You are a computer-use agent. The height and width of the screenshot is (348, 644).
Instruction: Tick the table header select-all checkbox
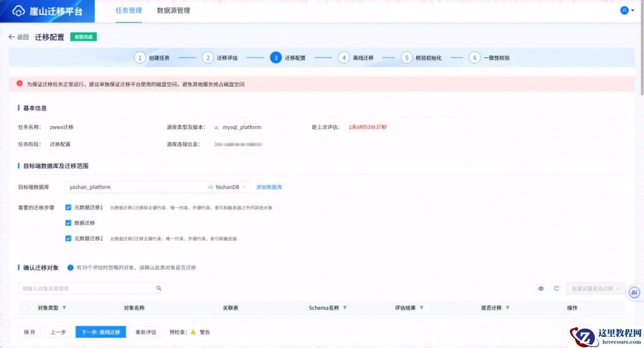pos(25,308)
